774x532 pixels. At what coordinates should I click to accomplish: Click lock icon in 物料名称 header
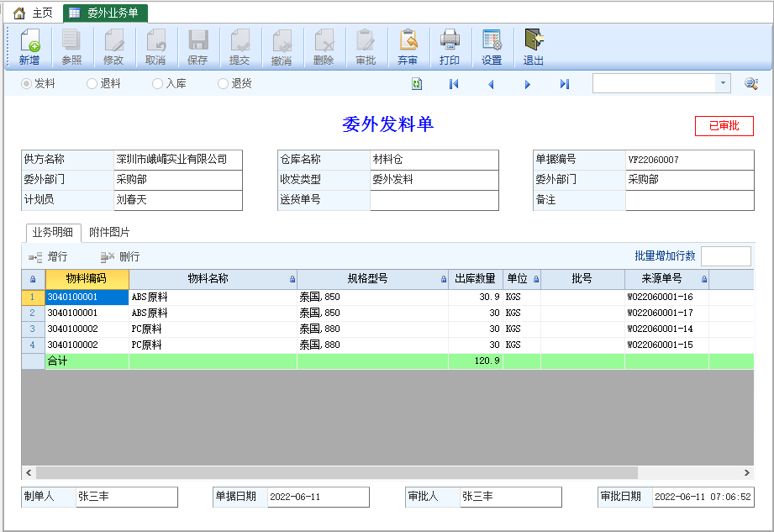click(x=292, y=279)
